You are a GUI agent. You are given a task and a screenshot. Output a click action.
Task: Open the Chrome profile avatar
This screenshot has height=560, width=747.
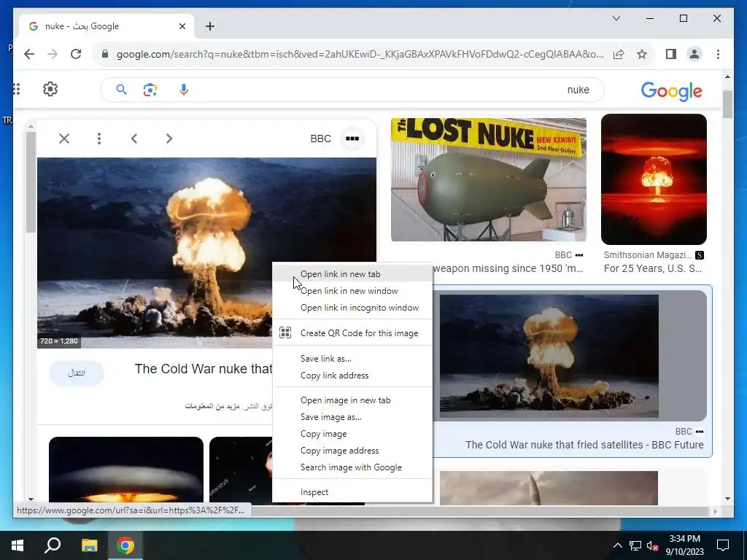tap(694, 54)
